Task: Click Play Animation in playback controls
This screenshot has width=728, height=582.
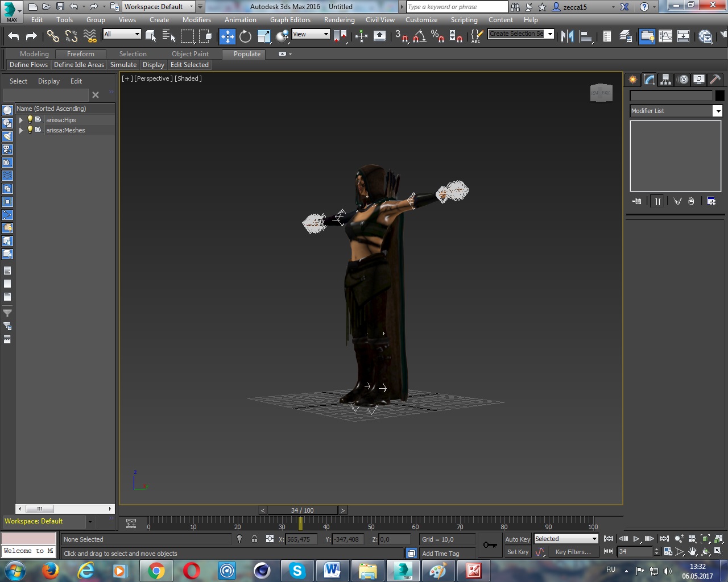Action: point(636,539)
